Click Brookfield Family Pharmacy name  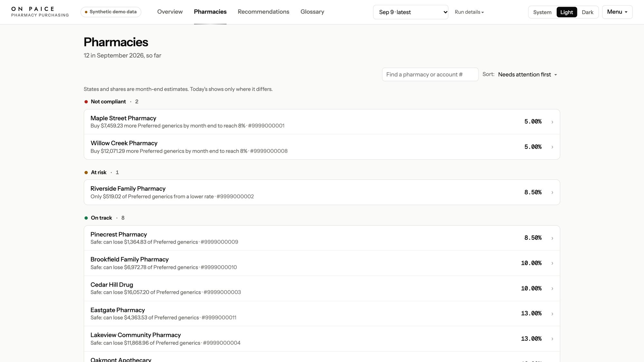pyautogui.click(x=129, y=259)
